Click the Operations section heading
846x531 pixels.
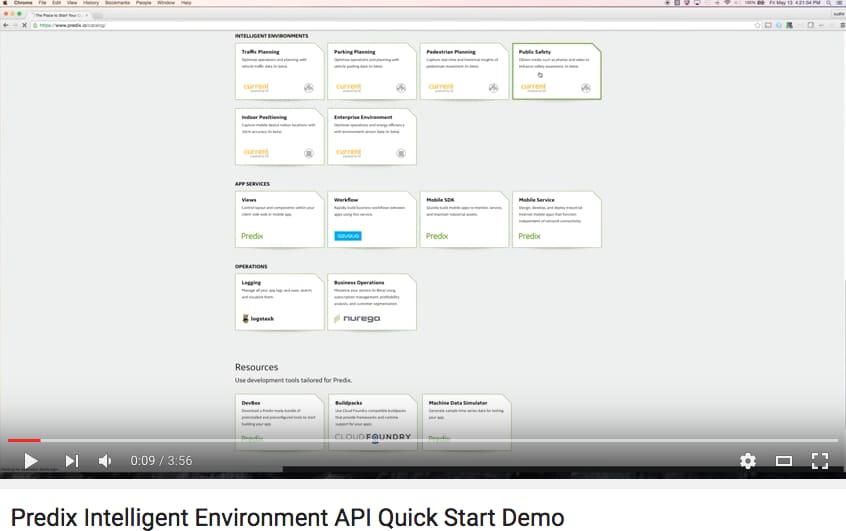click(x=251, y=266)
